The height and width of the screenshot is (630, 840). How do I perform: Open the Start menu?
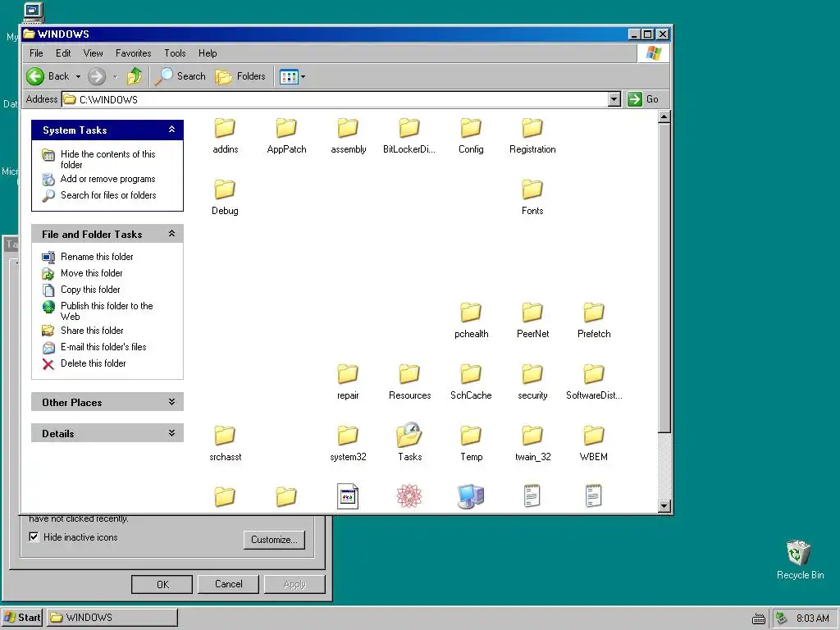coord(22,618)
